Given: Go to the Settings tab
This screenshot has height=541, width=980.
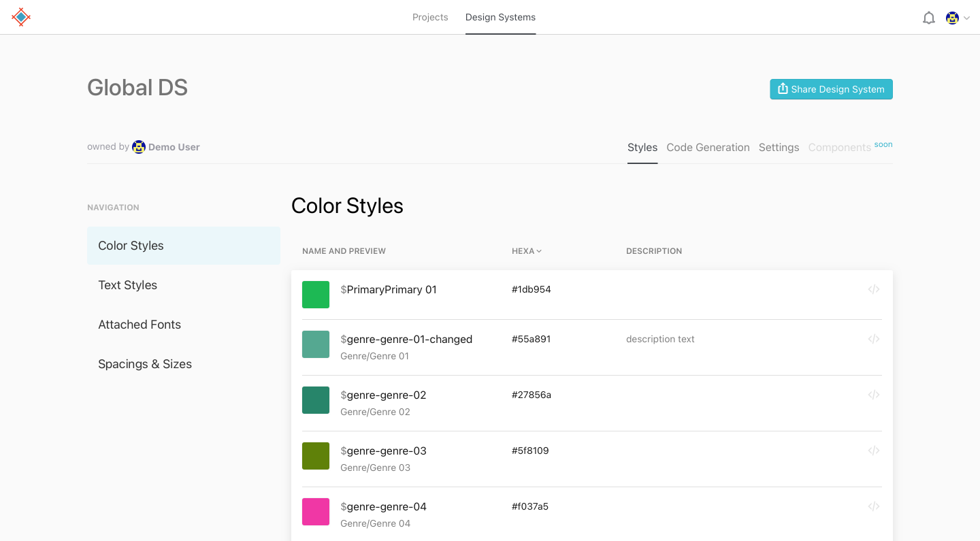Looking at the screenshot, I should click(779, 148).
